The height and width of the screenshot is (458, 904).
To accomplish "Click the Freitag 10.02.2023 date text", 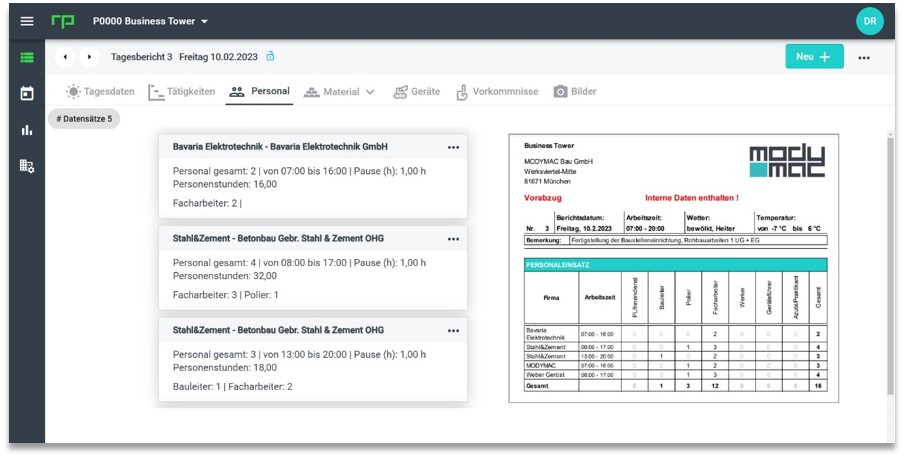I will click(219, 57).
